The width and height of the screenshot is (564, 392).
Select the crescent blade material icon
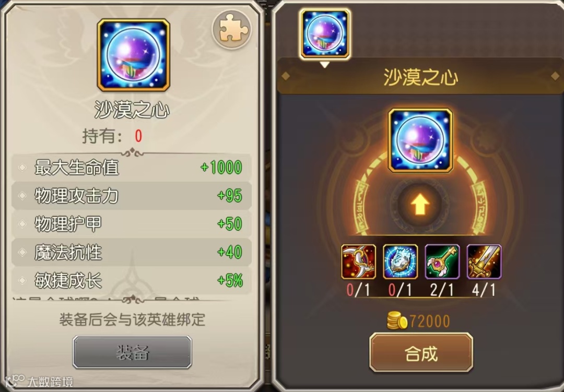359,262
